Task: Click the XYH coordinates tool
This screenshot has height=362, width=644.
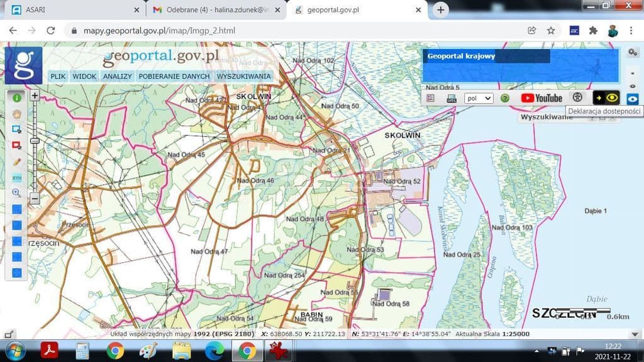Action: tap(17, 178)
